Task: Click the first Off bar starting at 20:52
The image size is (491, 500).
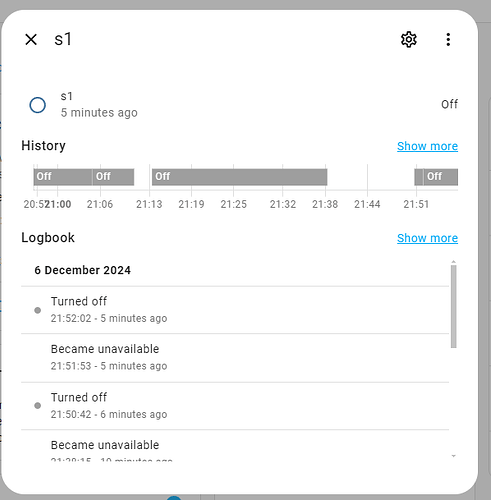Action: pos(63,177)
